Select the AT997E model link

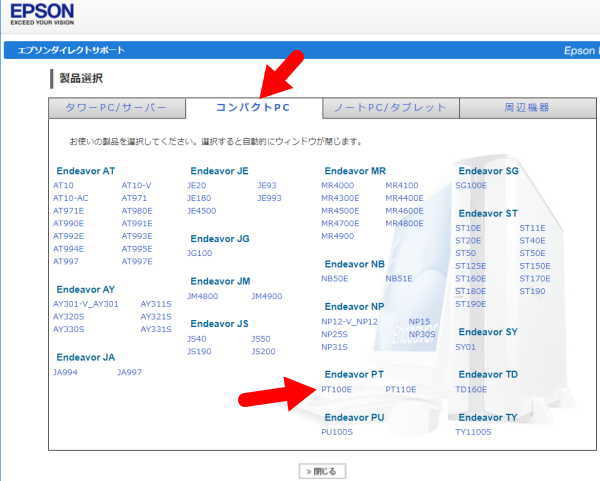coord(137,261)
